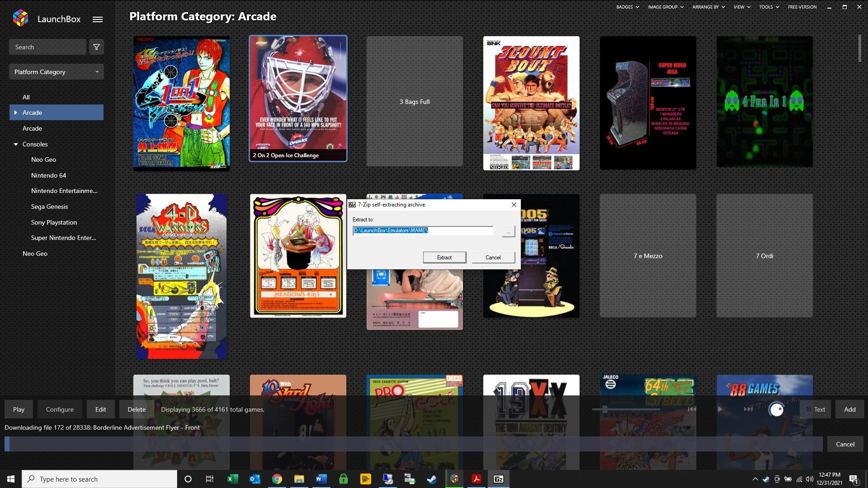Open File Explorer from the taskbar
The height and width of the screenshot is (488, 868).
point(299,479)
